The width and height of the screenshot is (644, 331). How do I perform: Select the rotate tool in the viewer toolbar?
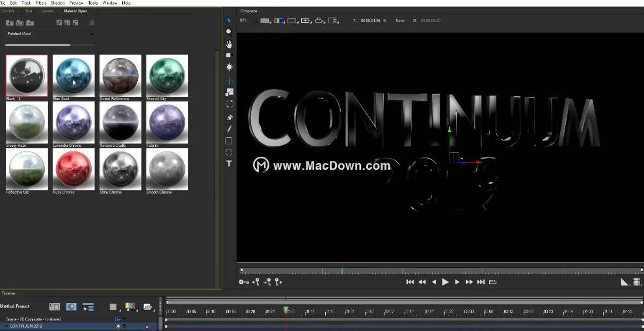tap(230, 104)
